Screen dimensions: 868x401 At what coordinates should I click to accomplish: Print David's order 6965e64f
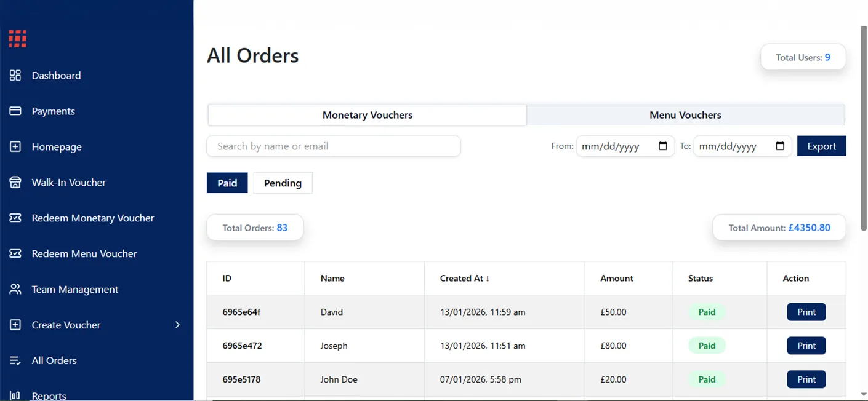[x=806, y=312]
